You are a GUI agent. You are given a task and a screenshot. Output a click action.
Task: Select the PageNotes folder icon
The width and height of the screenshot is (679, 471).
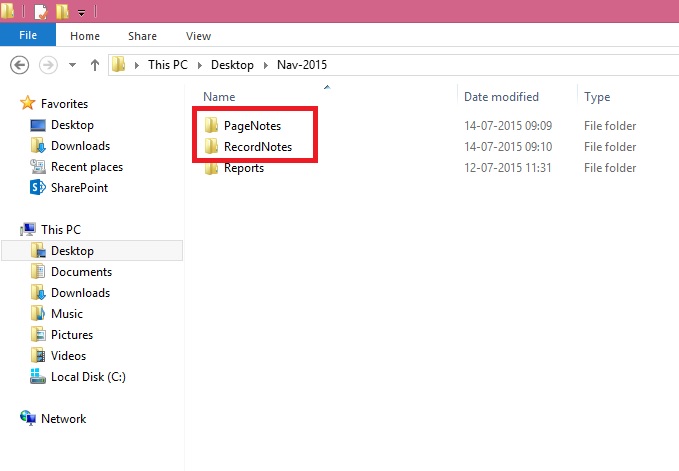[211, 126]
